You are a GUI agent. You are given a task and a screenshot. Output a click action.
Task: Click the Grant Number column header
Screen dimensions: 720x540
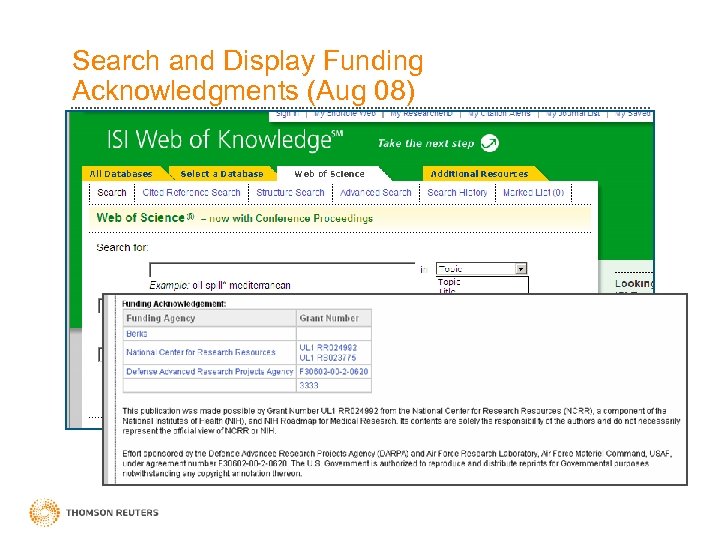pos(334,318)
